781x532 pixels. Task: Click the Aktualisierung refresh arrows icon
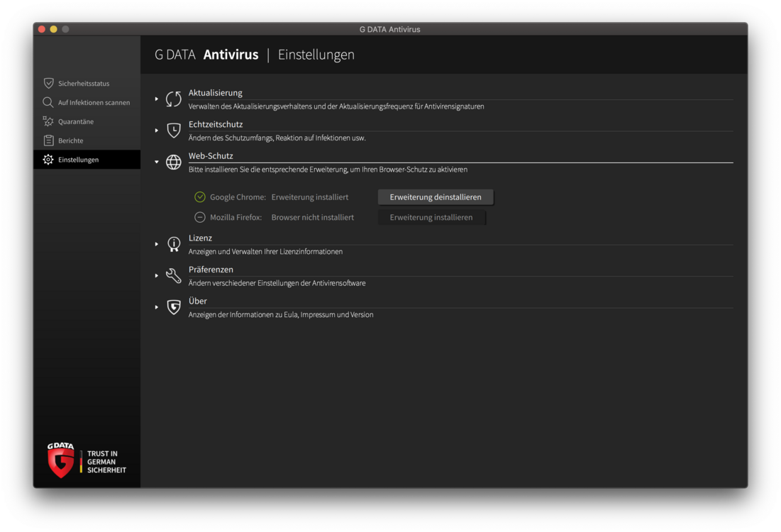pyautogui.click(x=173, y=99)
